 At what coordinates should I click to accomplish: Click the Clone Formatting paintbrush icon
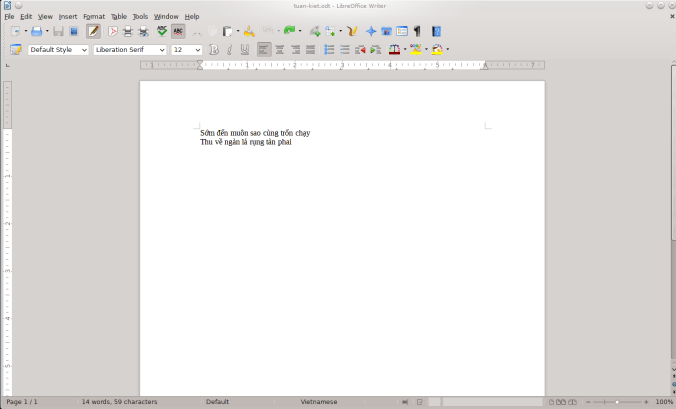[249, 32]
